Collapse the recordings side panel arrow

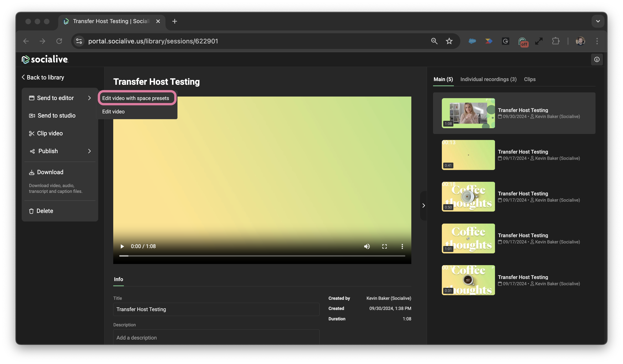(423, 205)
